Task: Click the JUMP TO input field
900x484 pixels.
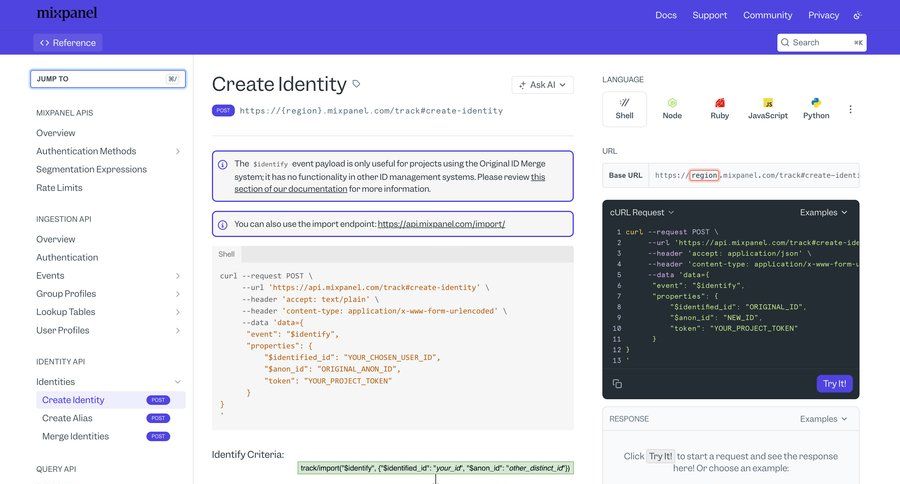Action: (108, 79)
